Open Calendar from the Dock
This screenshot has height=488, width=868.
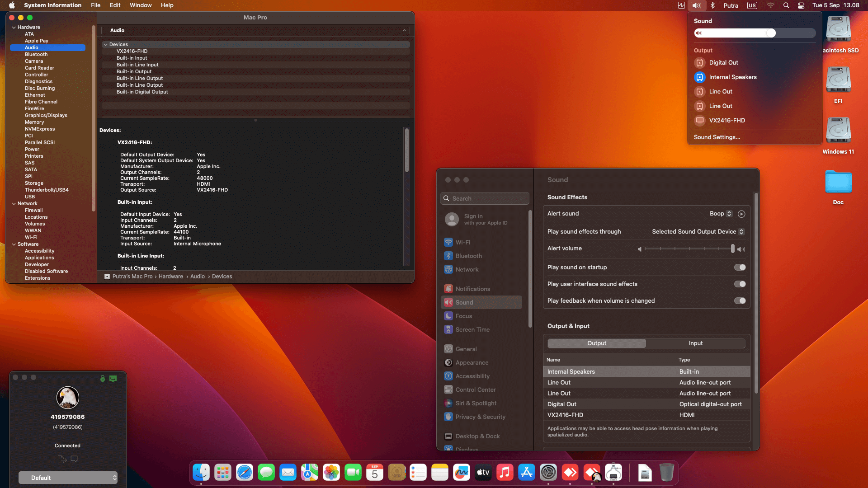(375, 473)
